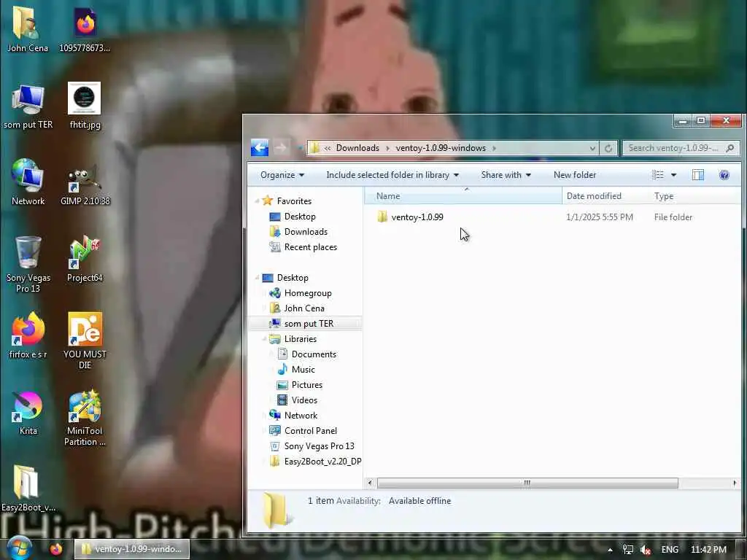Expand arrow after ventoy-1.0.99-windows breadcrumb
This screenshot has width=747, height=560.
pyautogui.click(x=494, y=148)
